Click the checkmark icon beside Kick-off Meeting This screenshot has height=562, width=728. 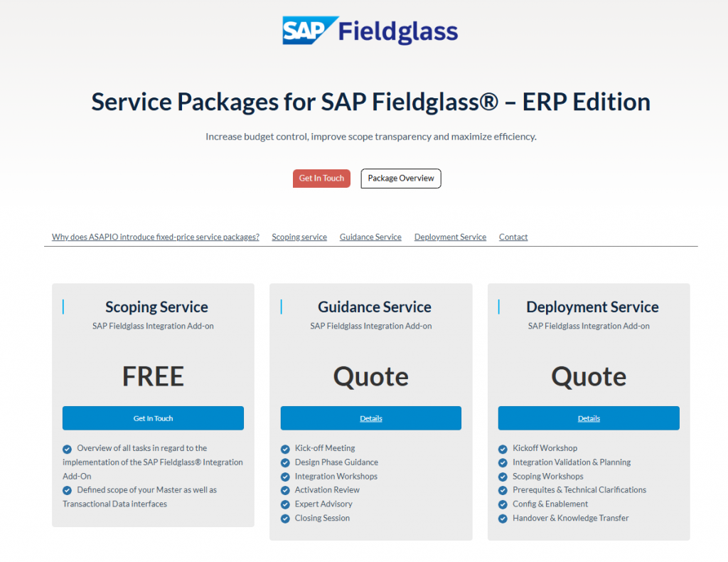285,448
